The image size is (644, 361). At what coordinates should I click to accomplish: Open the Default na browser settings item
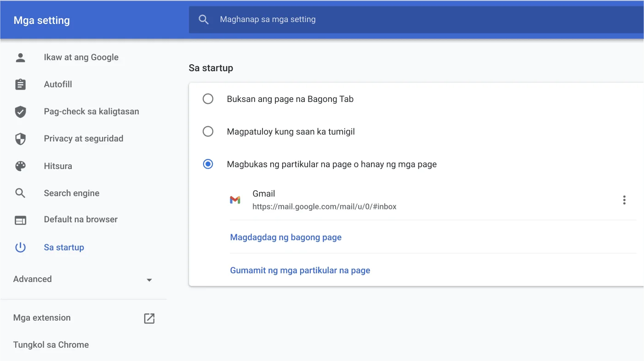tap(80, 220)
